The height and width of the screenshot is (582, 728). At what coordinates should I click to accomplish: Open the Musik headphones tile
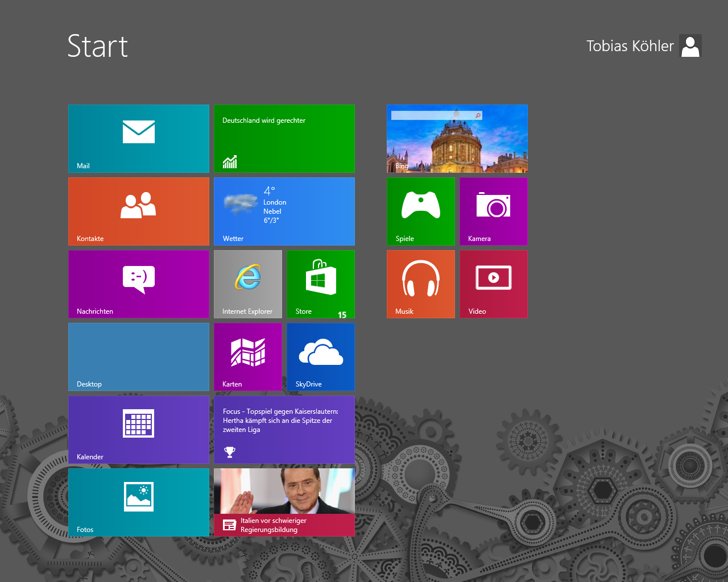421,284
